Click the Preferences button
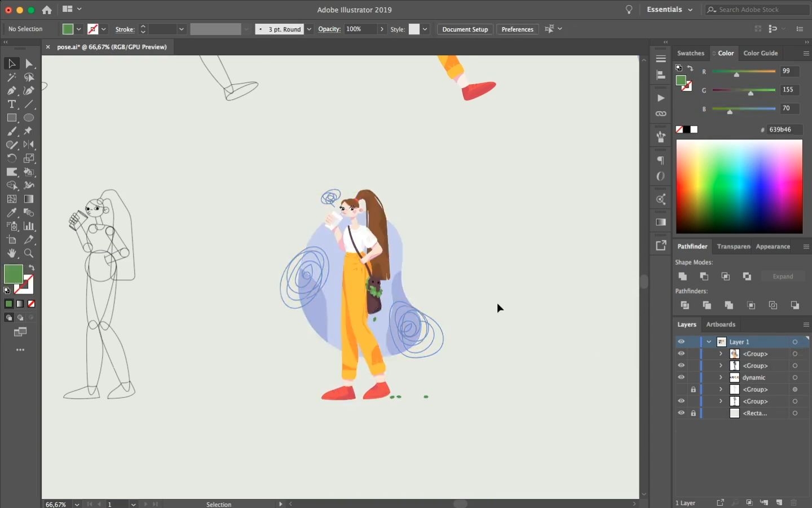The height and width of the screenshot is (508, 812). click(x=517, y=29)
